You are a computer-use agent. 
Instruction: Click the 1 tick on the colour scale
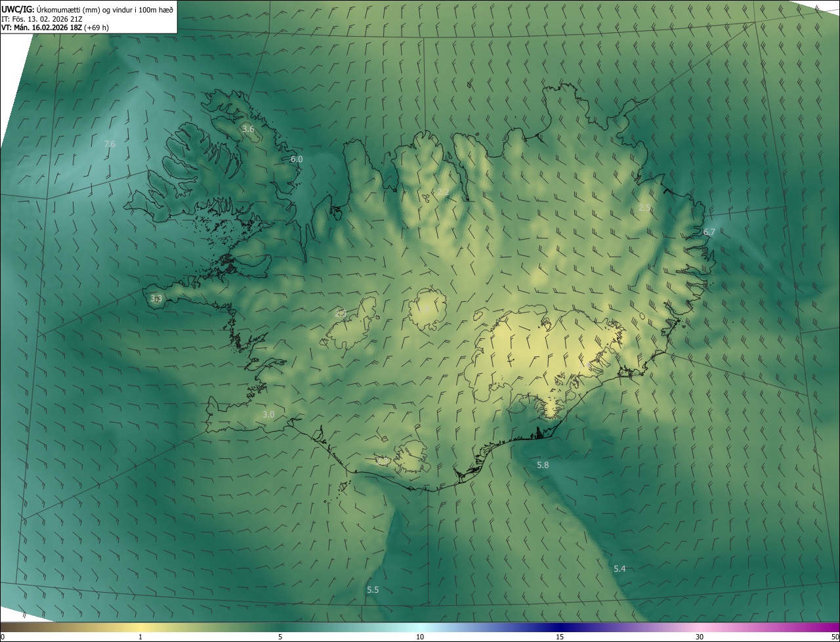140,637
